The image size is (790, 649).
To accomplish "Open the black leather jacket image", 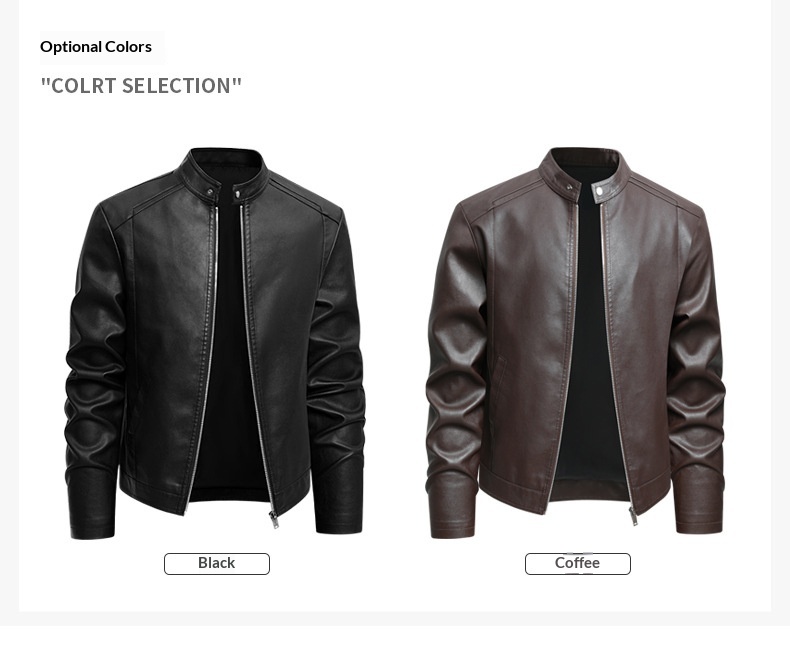I will (215, 344).
